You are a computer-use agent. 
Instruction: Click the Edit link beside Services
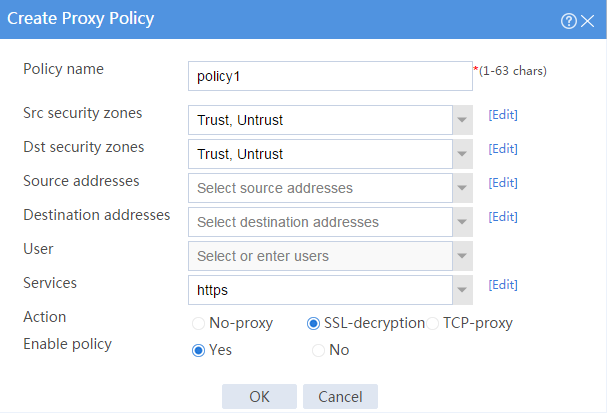503,285
